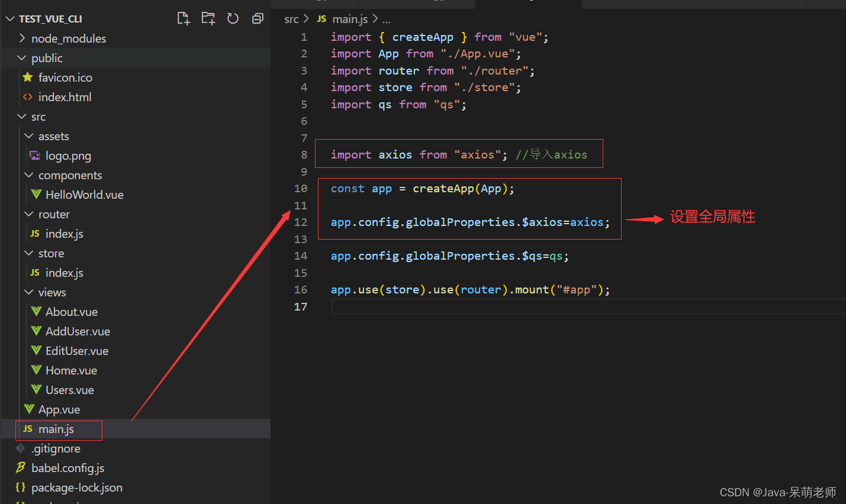Click line number 8 in gutter
846x504 pixels.
tap(304, 154)
